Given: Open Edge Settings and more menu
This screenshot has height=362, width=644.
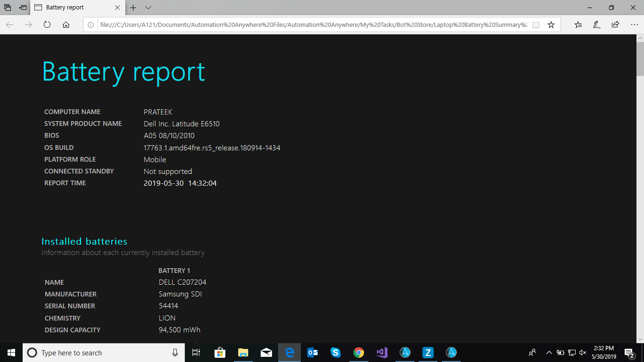Looking at the screenshot, I should click(634, 25).
